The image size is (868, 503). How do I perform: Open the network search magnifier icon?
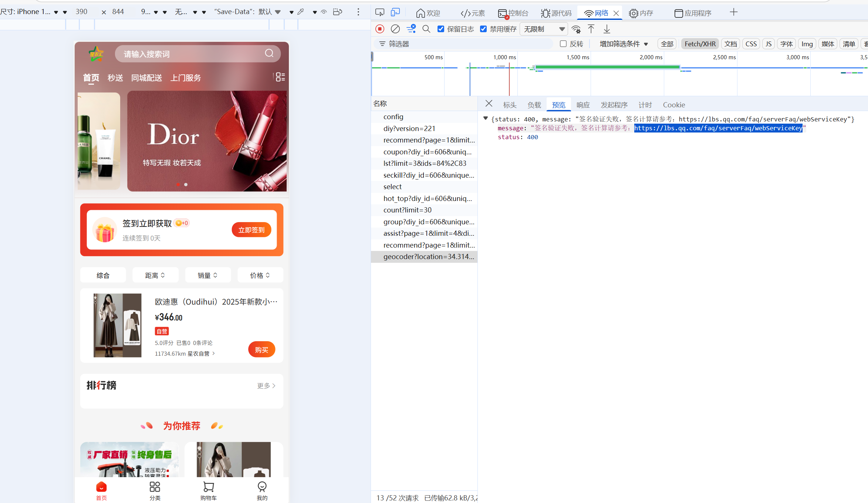[x=426, y=29]
